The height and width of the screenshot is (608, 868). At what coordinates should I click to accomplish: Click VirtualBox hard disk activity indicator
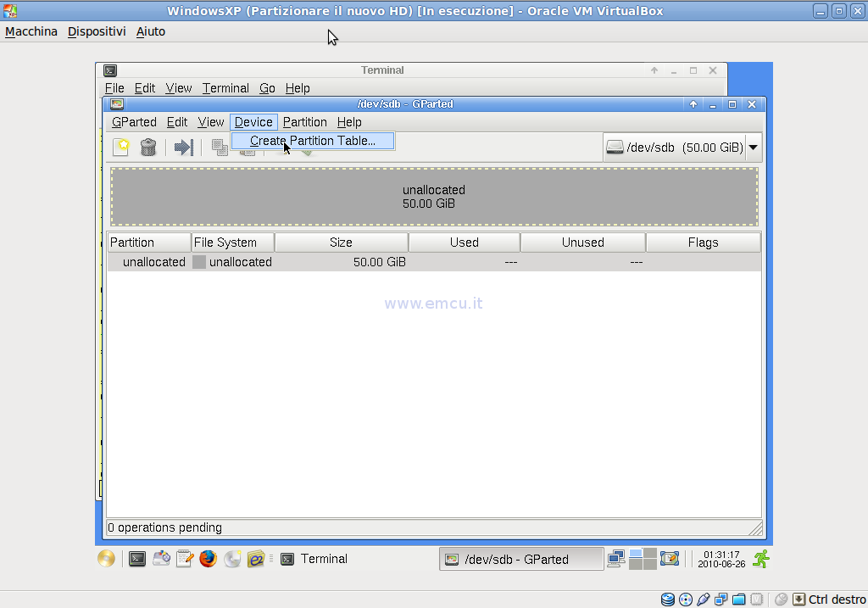coord(668,600)
